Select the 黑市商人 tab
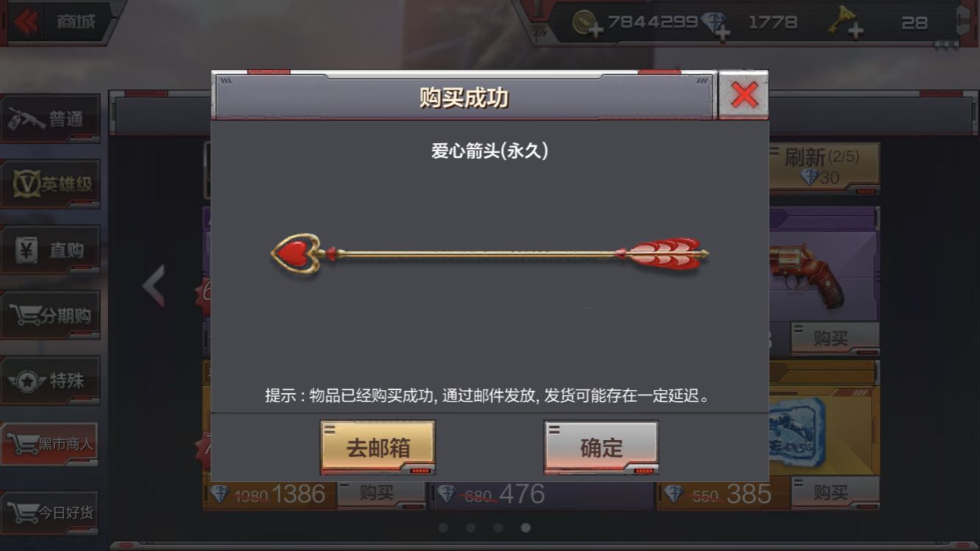The image size is (980, 551). pyautogui.click(x=50, y=444)
